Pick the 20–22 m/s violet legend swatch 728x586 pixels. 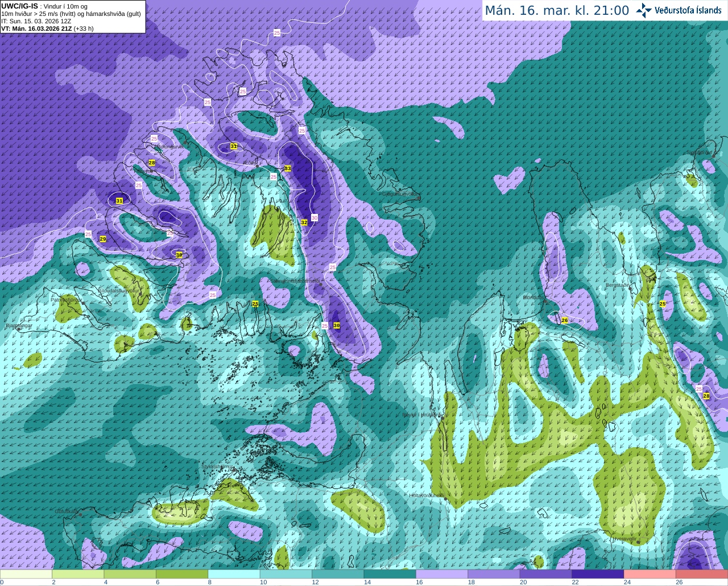coord(545,575)
